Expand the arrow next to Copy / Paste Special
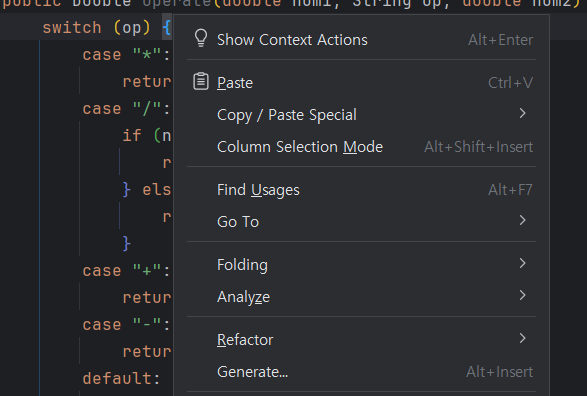587x396 pixels. coord(523,113)
